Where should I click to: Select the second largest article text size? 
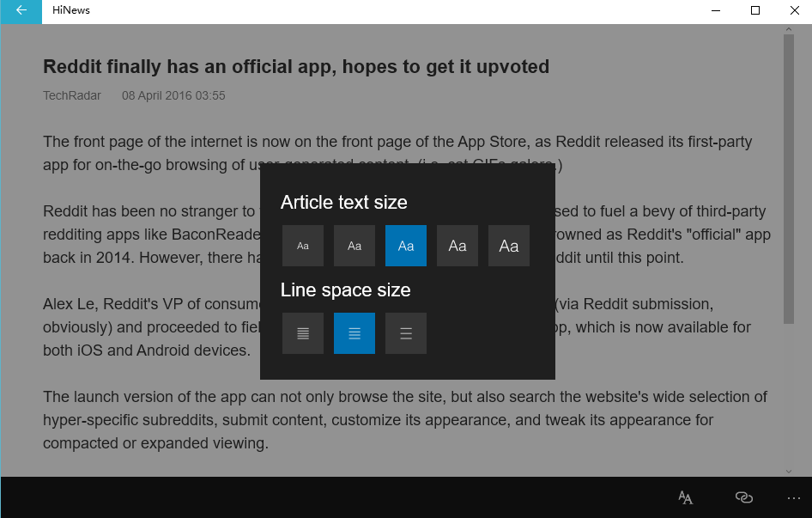(x=458, y=246)
